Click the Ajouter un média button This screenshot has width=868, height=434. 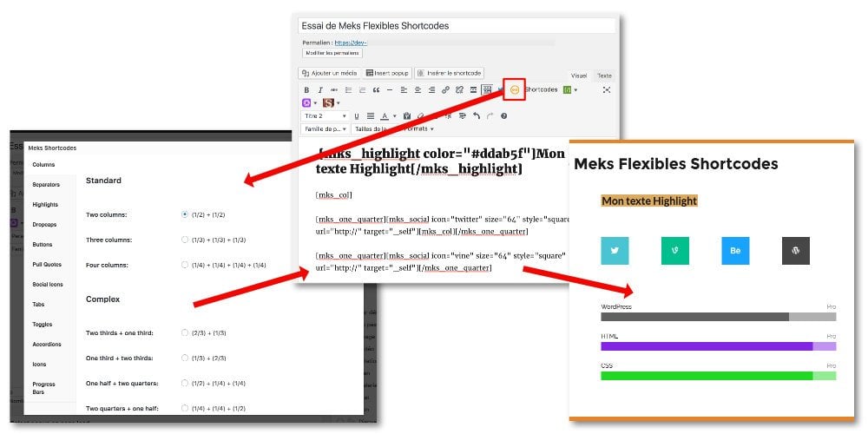tap(329, 73)
